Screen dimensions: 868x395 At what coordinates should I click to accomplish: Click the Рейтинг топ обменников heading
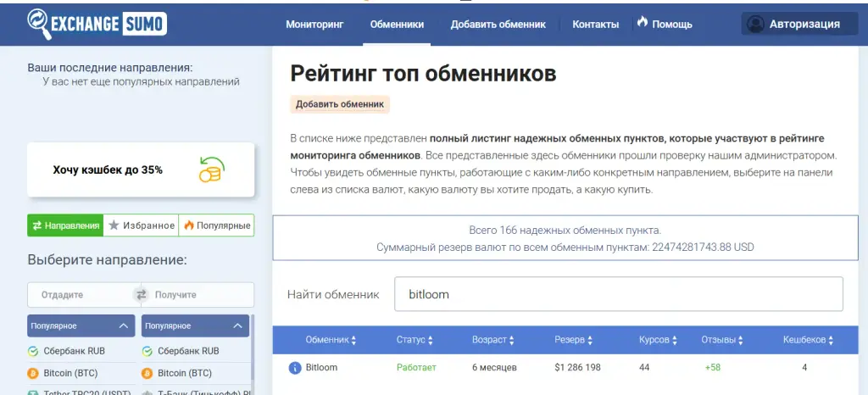point(424,74)
